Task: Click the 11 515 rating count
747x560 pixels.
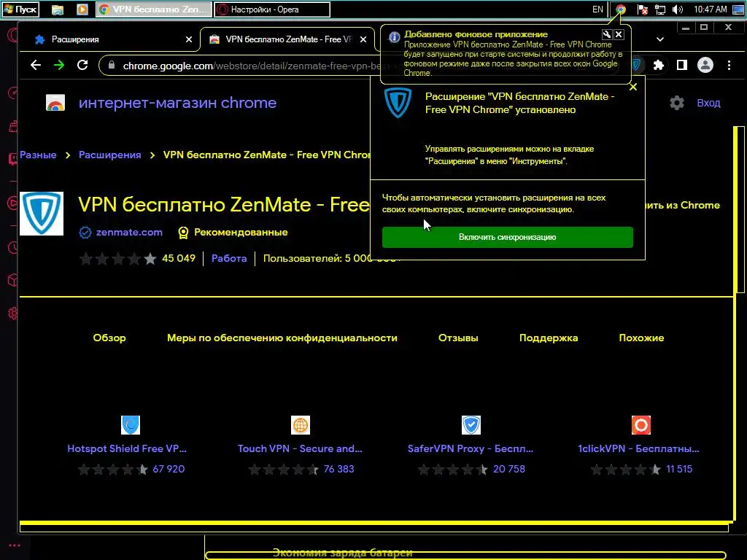Action: pos(679,469)
